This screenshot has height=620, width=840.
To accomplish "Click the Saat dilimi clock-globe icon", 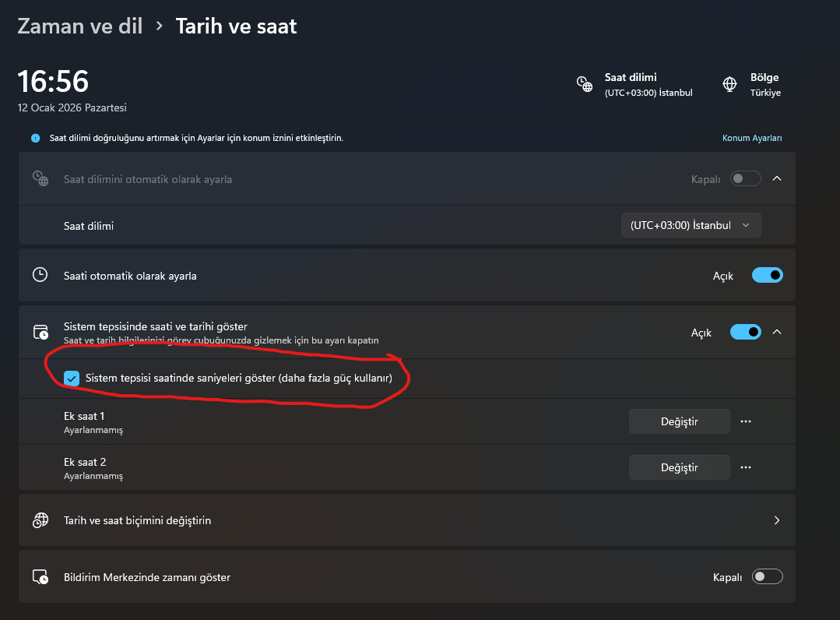I will pos(585,84).
